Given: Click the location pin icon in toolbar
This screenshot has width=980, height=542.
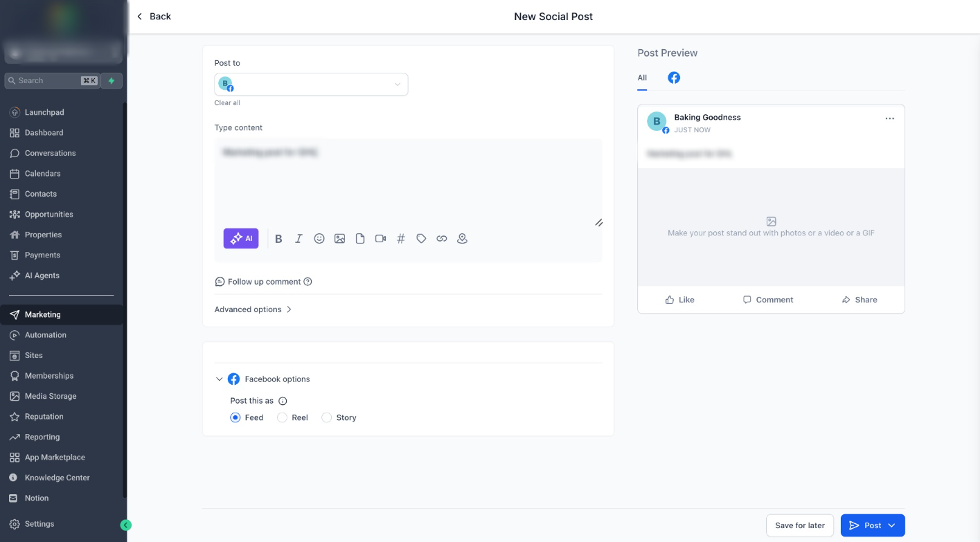Looking at the screenshot, I should click(x=462, y=238).
